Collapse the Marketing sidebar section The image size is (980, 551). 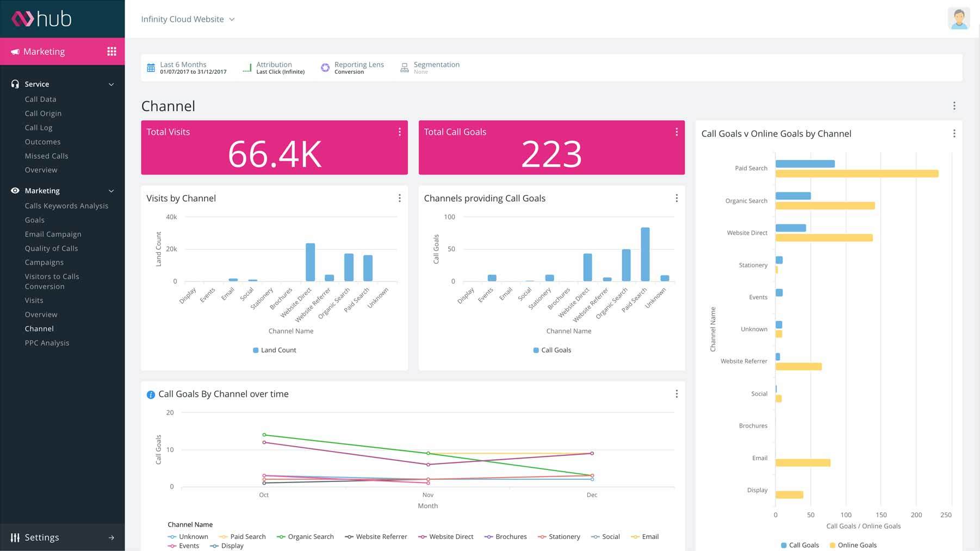111,191
